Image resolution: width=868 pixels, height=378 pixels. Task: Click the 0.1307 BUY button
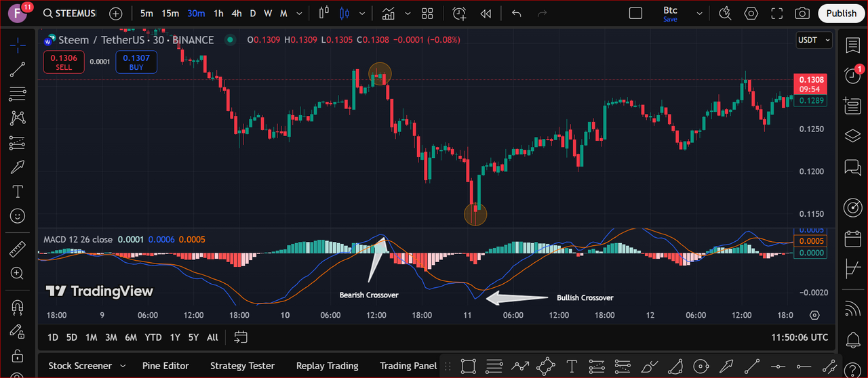pos(136,62)
